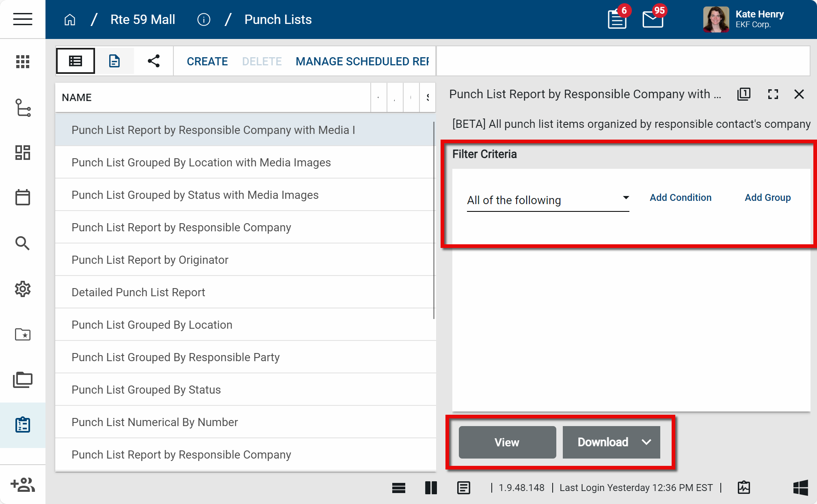817x504 pixels.
Task: Open the calendar icon in left sidebar
Action: [x=22, y=198]
